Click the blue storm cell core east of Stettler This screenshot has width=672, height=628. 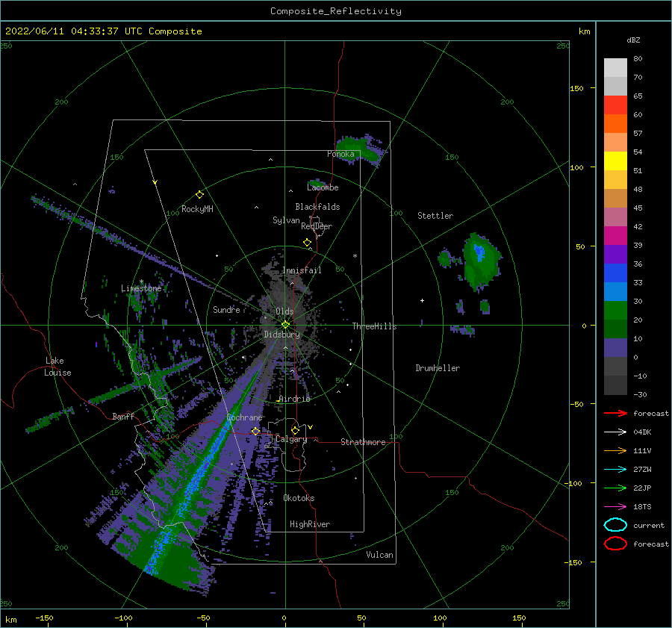pos(479,252)
